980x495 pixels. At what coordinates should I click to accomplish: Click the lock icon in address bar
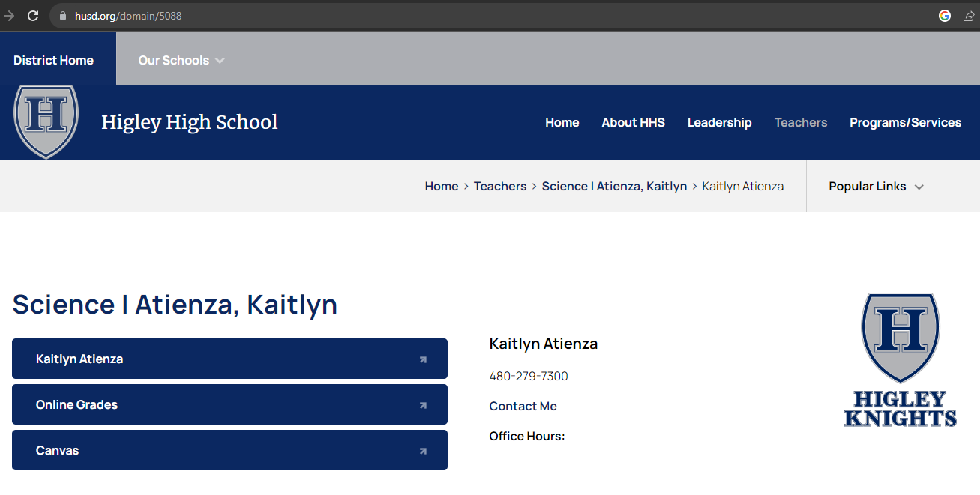(x=62, y=16)
